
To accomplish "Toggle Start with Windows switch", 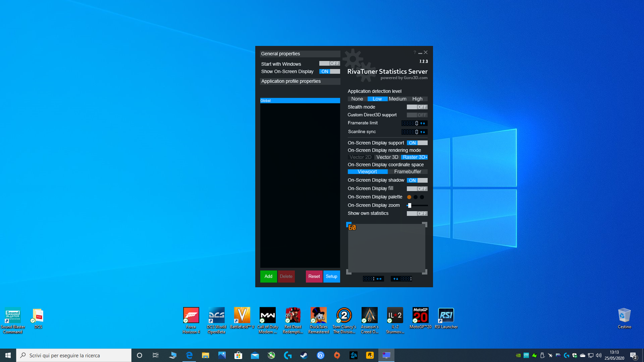I will [x=330, y=64].
